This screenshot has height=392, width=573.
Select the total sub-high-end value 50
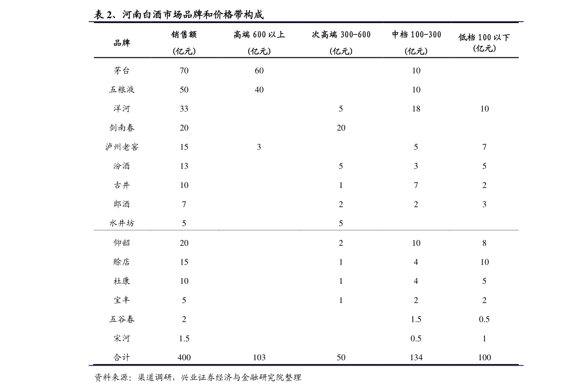(341, 357)
